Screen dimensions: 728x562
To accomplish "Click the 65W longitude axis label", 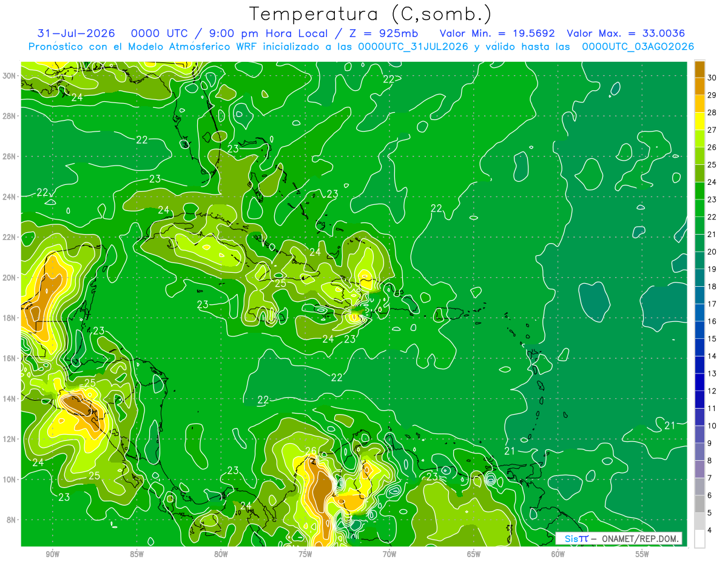I will click(x=474, y=555).
